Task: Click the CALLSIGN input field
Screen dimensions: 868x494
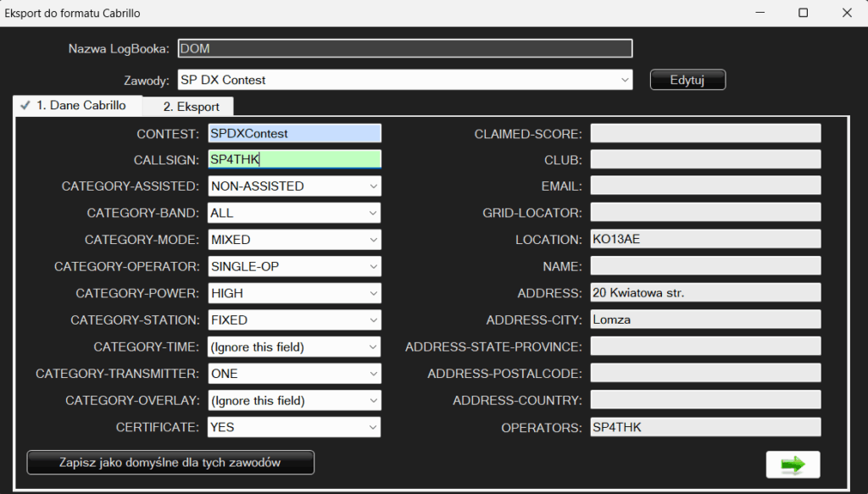Action: click(x=294, y=159)
